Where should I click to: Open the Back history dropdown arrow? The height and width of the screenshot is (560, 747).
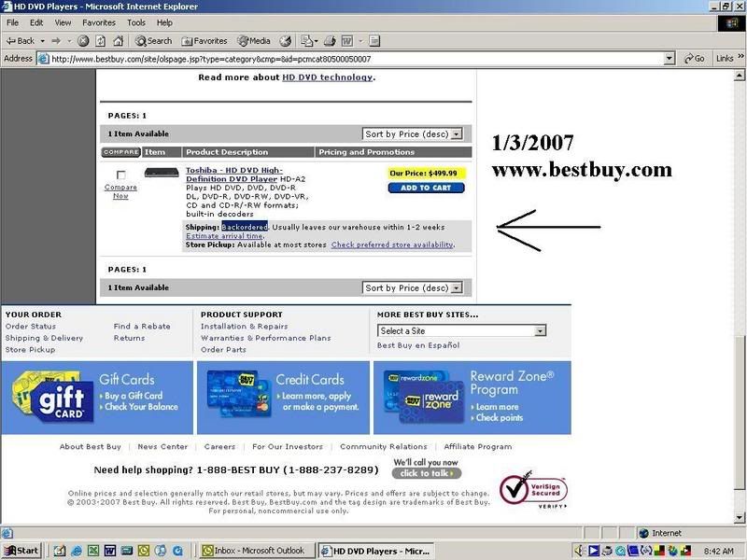[x=42, y=41]
